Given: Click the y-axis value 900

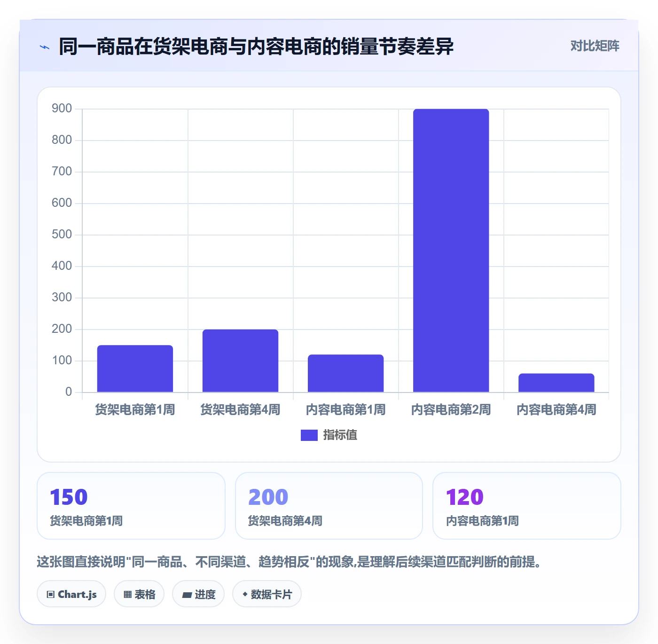Looking at the screenshot, I should point(62,109).
